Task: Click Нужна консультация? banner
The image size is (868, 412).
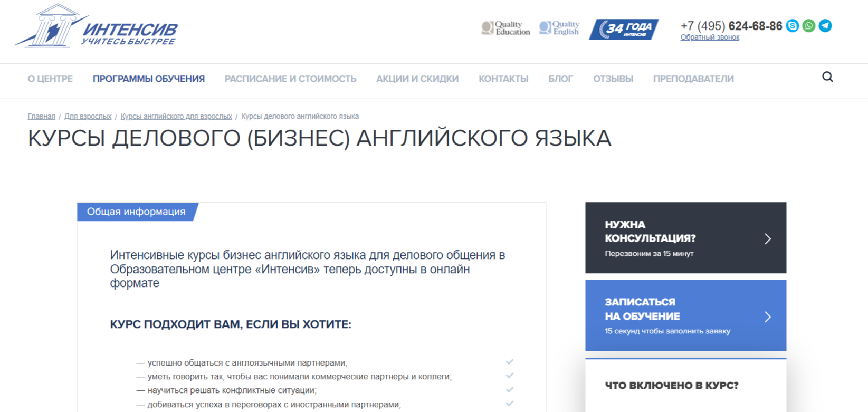Action: tap(685, 238)
